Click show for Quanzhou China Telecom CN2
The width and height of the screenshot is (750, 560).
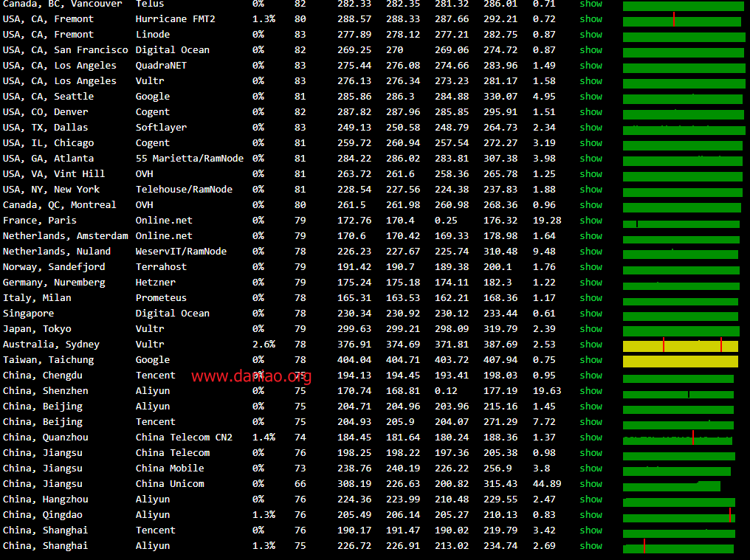click(591, 437)
